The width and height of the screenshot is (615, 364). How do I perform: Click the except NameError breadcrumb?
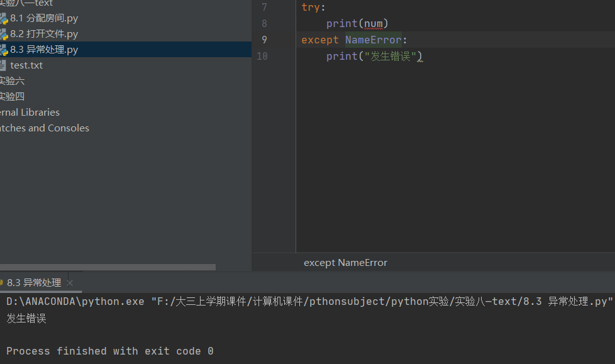click(x=346, y=262)
